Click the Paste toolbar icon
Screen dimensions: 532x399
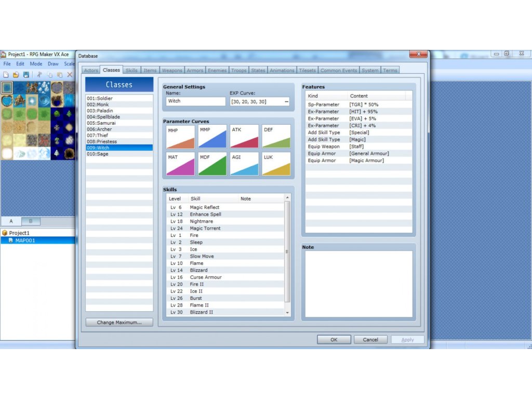click(x=60, y=75)
